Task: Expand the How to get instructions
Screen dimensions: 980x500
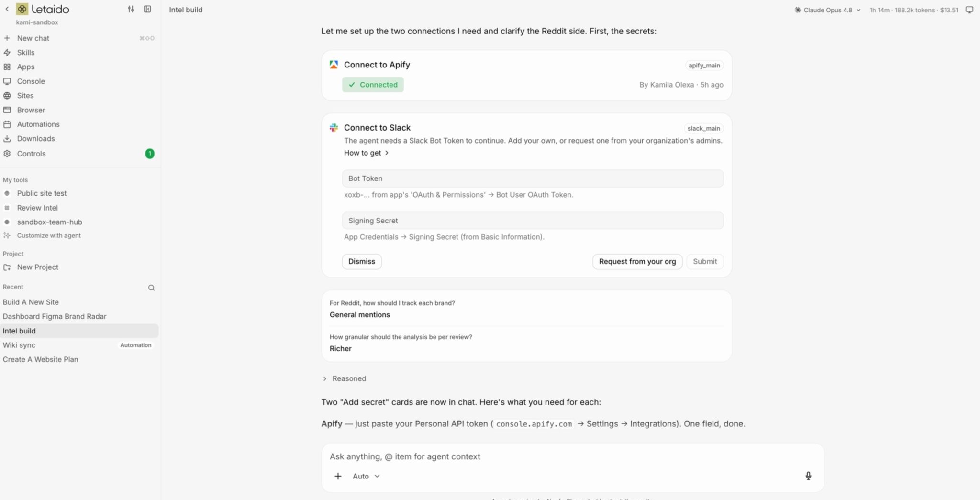Action: point(367,153)
